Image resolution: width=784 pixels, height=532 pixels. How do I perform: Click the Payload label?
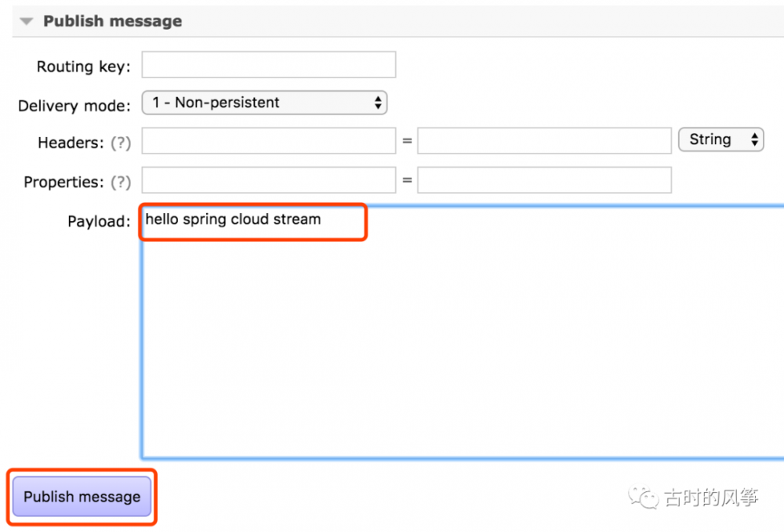98,222
